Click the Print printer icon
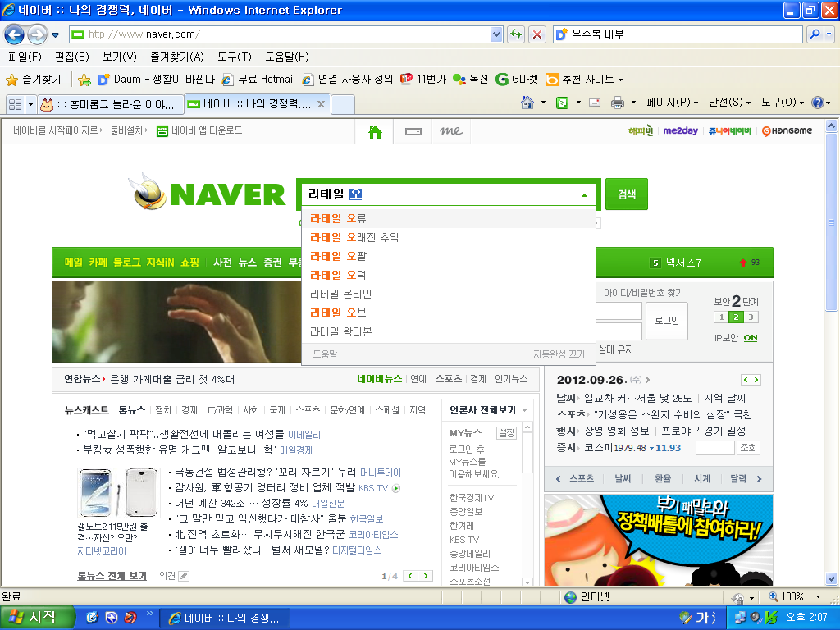Viewport: 840px width, 630px height. coord(617,103)
